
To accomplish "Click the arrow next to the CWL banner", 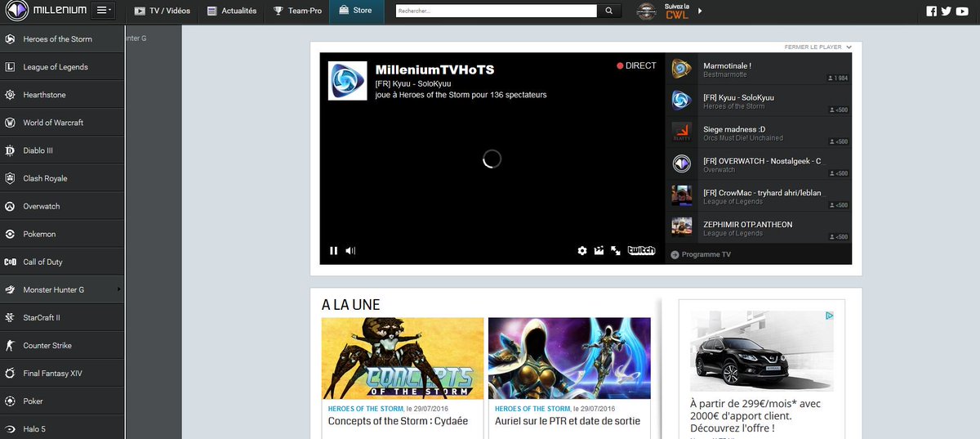I will coord(700,11).
